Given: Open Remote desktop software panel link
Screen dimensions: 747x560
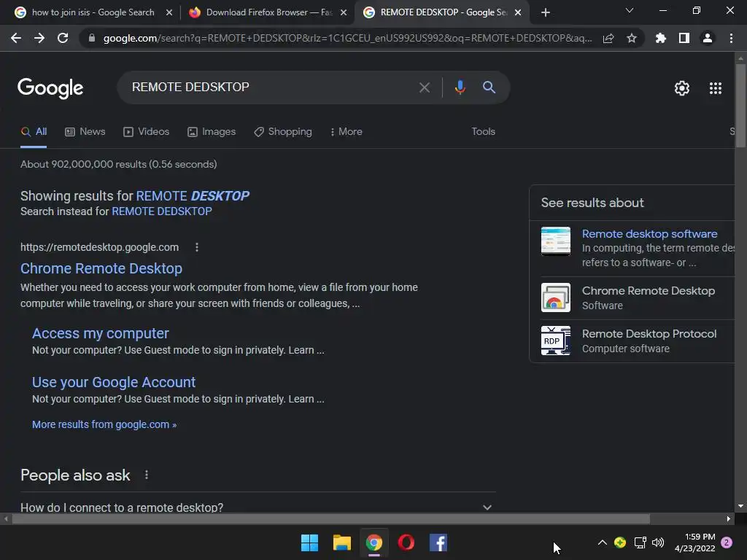Looking at the screenshot, I should (649, 234).
